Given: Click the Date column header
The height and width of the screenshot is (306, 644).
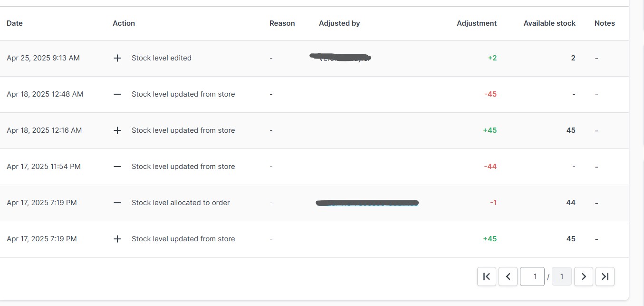Looking at the screenshot, I should pos(15,23).
